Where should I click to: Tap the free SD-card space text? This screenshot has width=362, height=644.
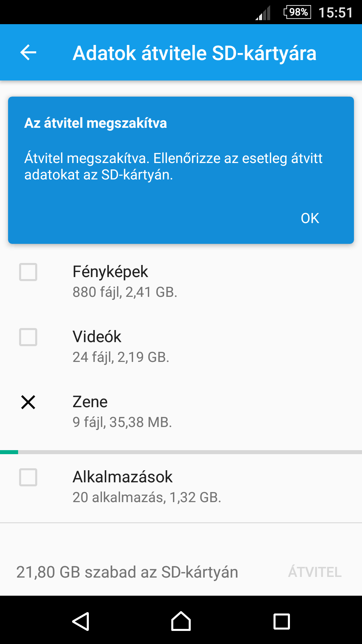coord(127,572)
